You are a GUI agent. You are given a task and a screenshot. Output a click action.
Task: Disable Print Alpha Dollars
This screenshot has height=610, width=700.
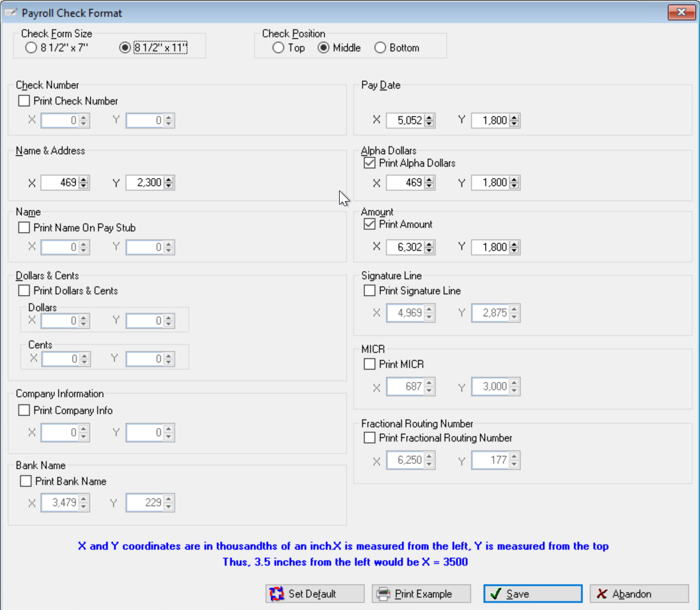[x=369, y=163]
